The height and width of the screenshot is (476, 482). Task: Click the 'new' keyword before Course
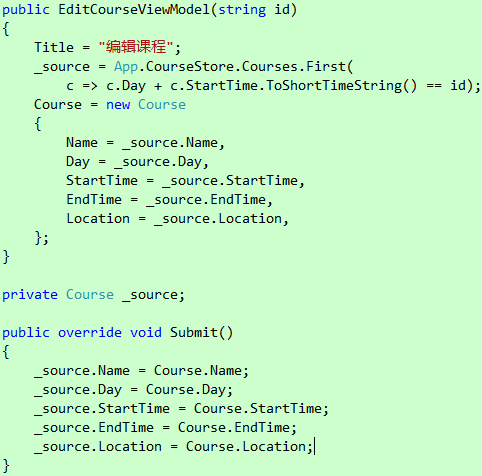pyautogui.click(x=118, y=105)
